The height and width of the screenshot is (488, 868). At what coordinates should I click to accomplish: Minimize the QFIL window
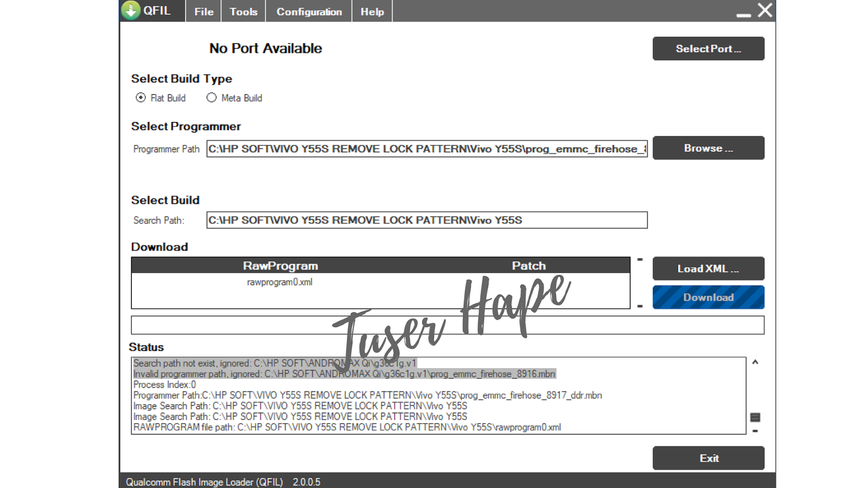(x=743, y=15)
